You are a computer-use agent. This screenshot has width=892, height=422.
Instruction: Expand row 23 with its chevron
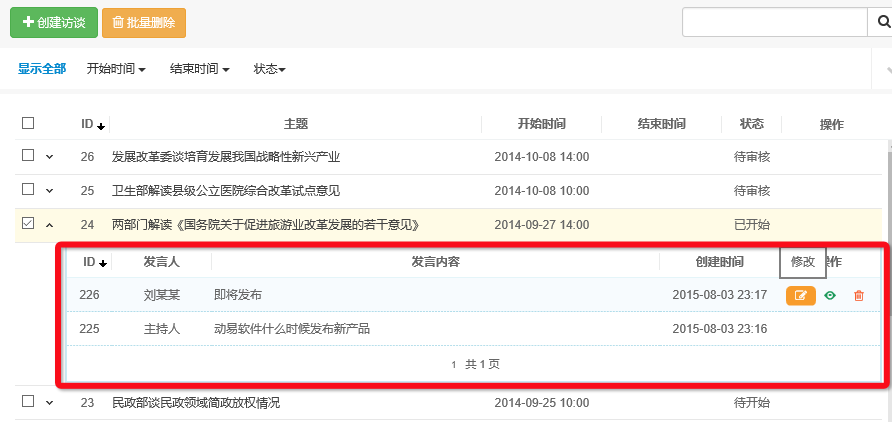coord(50,403)
